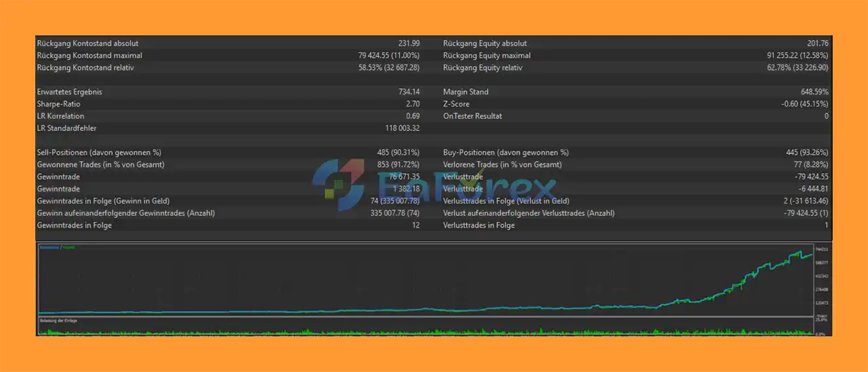Viewport: 868px width, 372px height.
Task: Select the value 79 424.55 (11.00%)
Action: click(x=389, y=56)
